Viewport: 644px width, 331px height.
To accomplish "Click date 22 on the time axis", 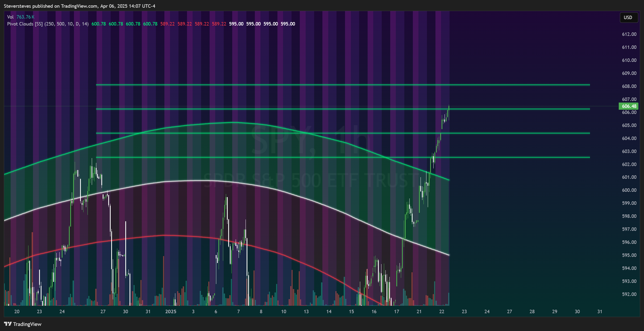I will tap(442, 312).
